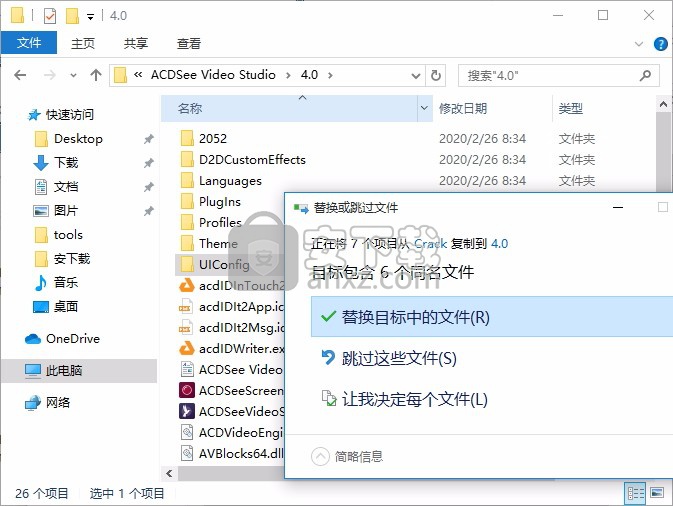This screenshot has height=506, width=673.
Task: Open 图片 in the navigation pane
Action: (66, 211)
